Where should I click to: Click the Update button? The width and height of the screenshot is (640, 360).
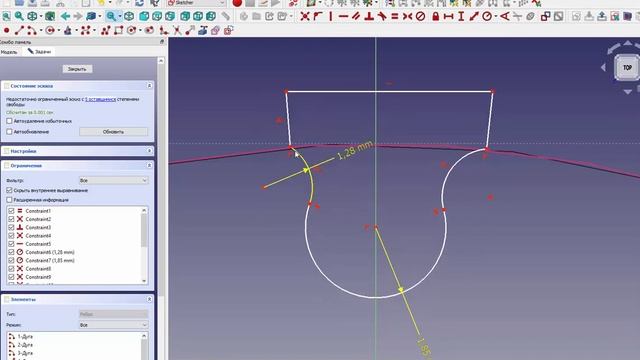113,132
